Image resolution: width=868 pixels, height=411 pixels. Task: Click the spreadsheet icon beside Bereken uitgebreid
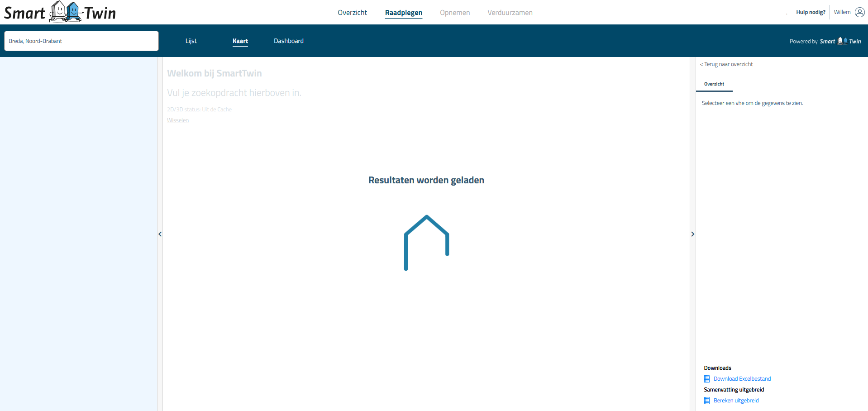click(x=707, y=401)
